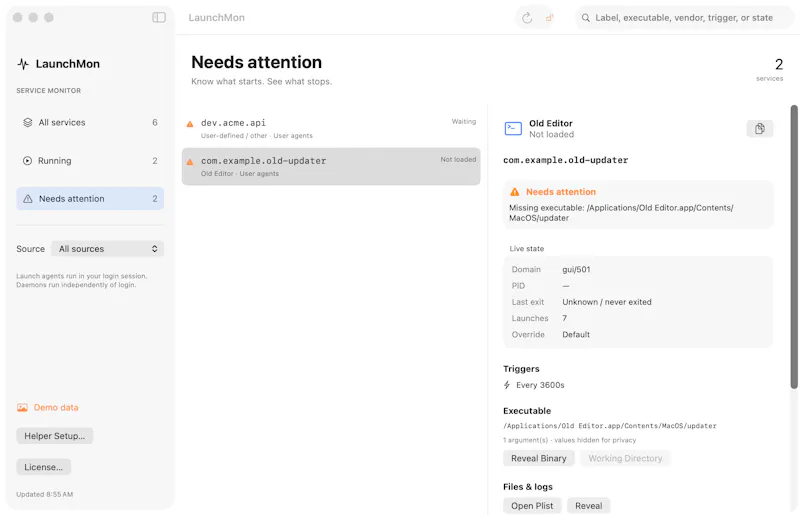Click the Needs attention page heading
This screenshot has height=515, width=800.
pyautogui.click(x=257, y=62)
